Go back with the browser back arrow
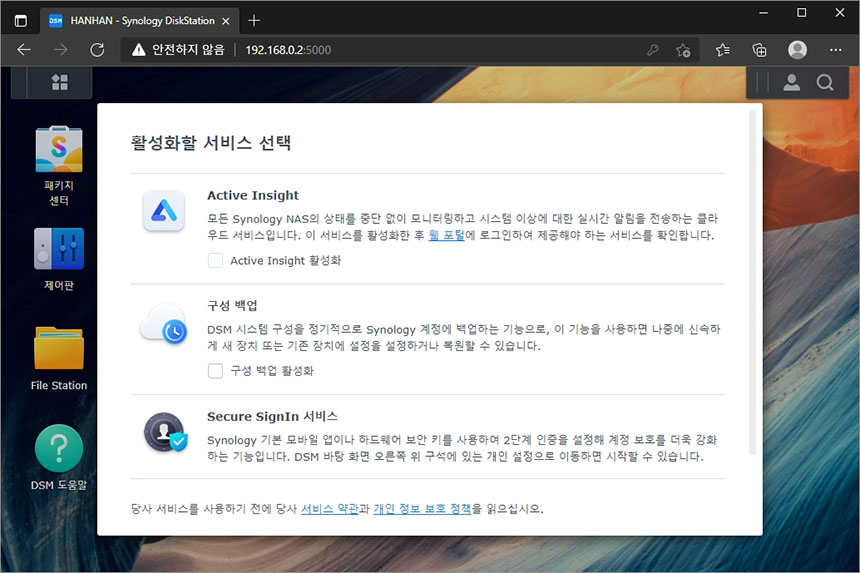This screenshot has width=860, height=573. pos(24,50)
